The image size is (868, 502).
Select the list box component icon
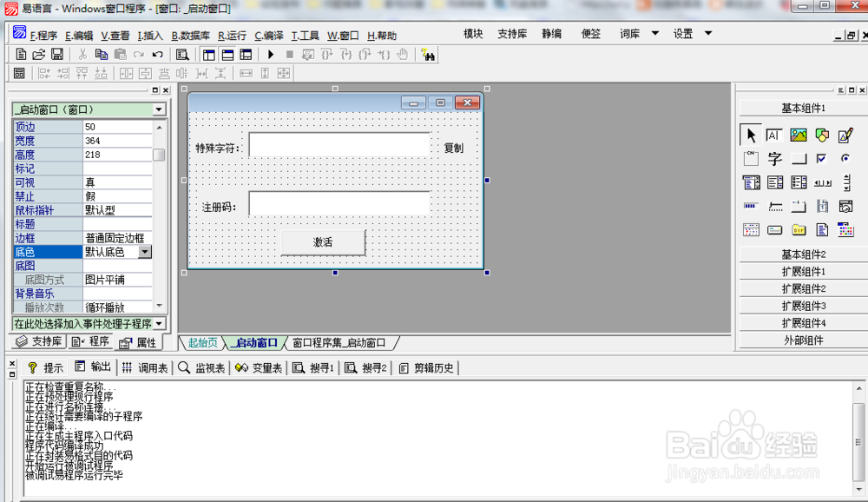pos(775,182)
